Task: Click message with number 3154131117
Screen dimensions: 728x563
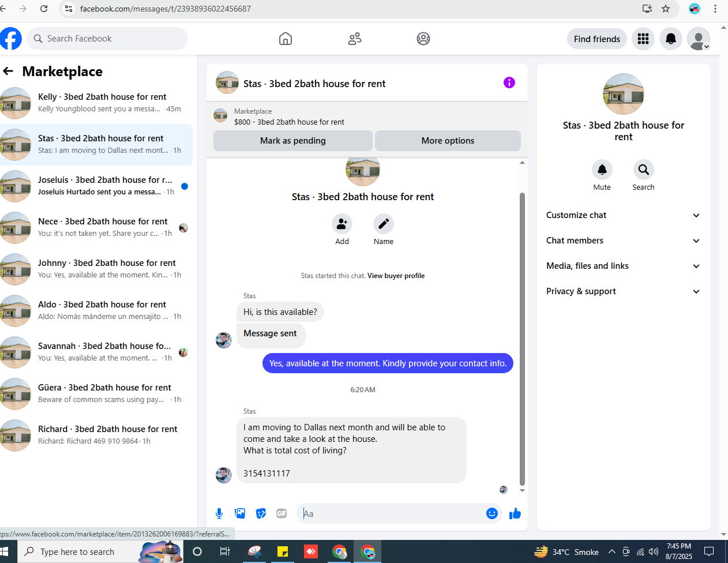Action: (x=351, y=450)
